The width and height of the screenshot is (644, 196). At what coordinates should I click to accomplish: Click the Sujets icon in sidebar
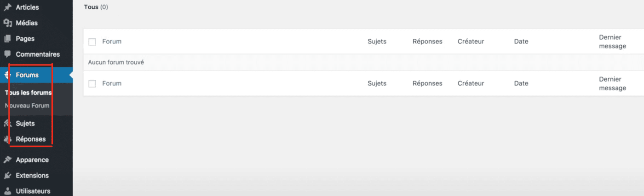[7, 124]
